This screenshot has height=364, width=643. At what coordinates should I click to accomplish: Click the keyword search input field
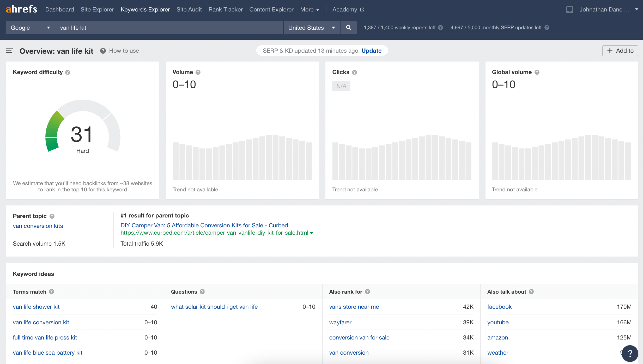[x=169, y=28]
